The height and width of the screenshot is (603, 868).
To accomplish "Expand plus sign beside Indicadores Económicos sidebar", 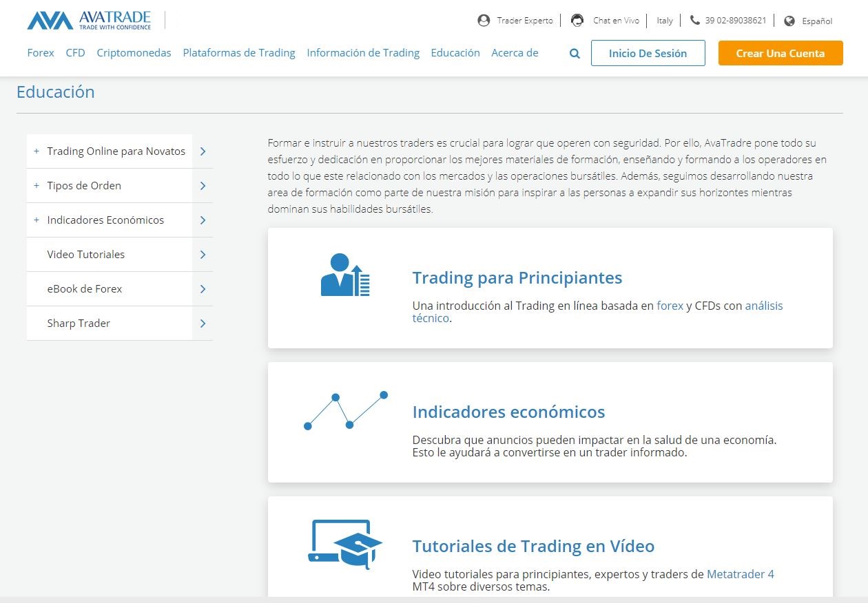I will [37, 220].
